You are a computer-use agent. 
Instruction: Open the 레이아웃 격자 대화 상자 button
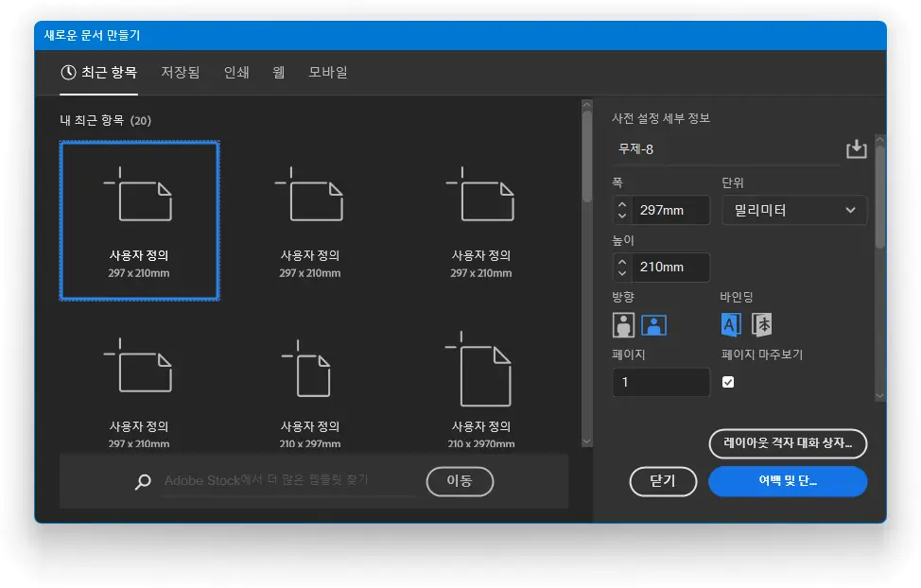(788, 443)
